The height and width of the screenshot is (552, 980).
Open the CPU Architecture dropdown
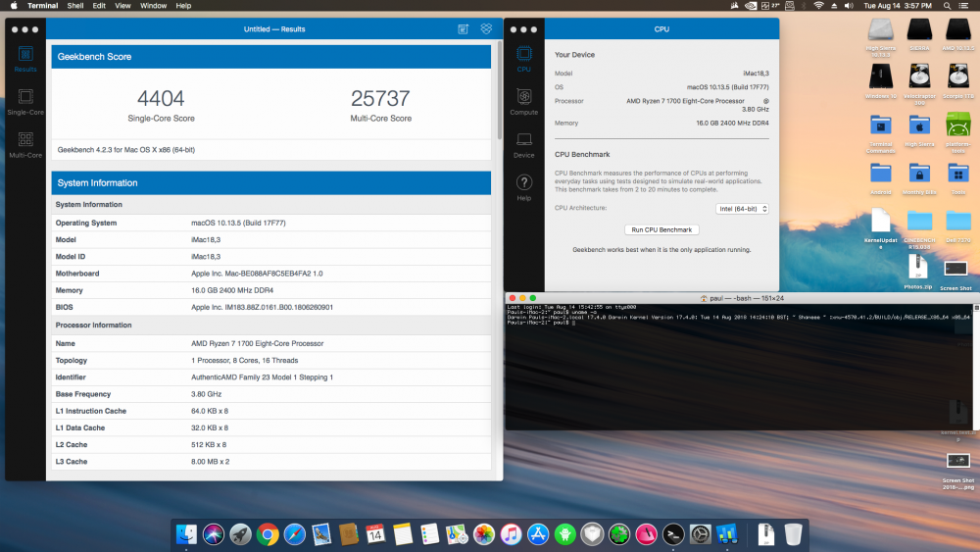coord(742,209)
